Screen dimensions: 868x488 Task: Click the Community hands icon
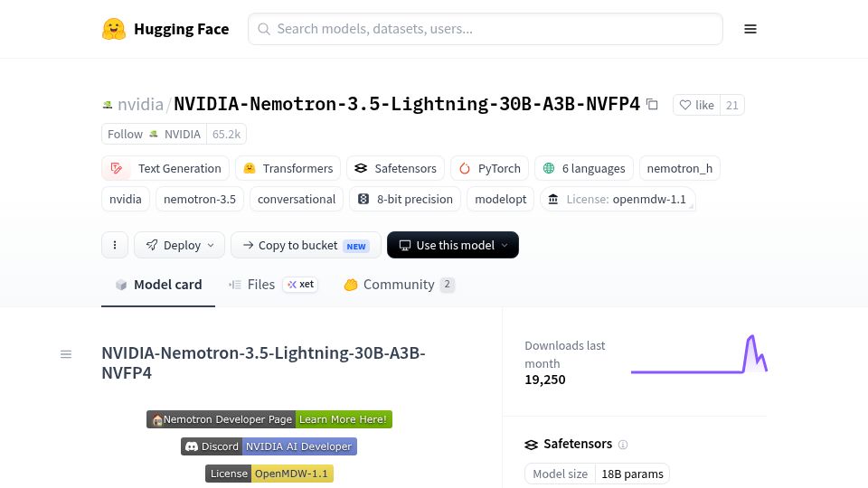351,285
